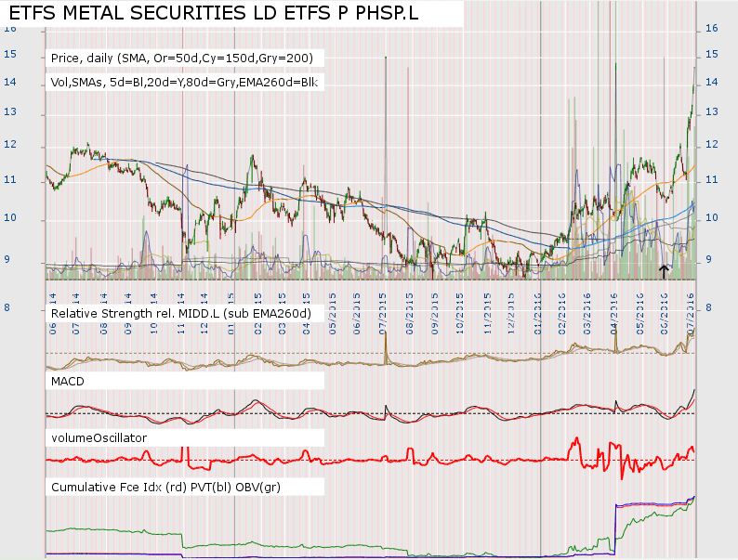Click the 02/2016 date label
The image size is (738, 560).
click(561, 314)
